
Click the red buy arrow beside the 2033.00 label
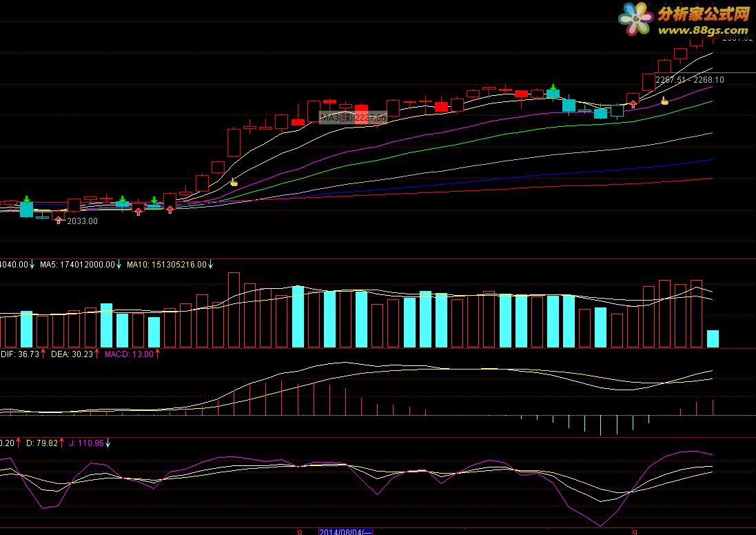(59, 220)
